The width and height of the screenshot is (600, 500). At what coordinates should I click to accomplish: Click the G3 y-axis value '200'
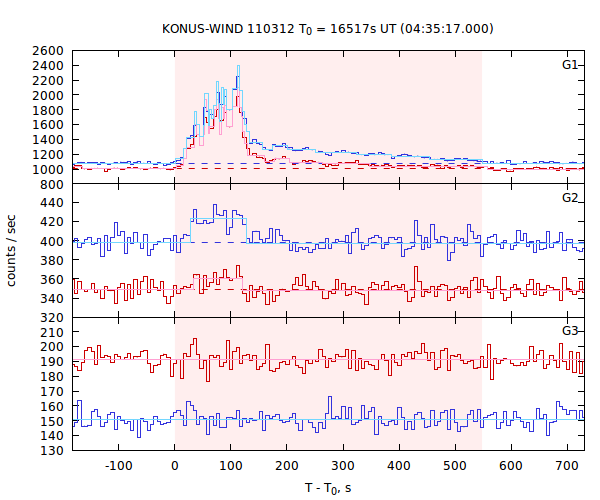coord(52,347)
